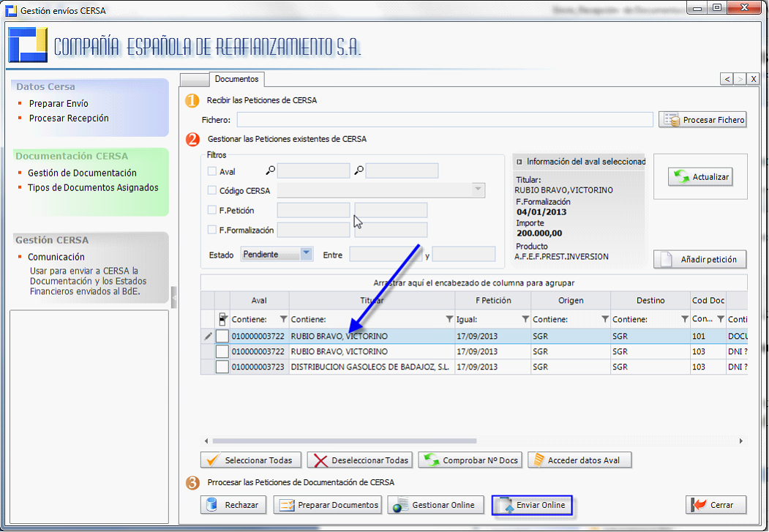The height and width of the screenshot is (532, 769).
Task: Click the right arrow of the grid scrollbar
Action: [740, 441]
